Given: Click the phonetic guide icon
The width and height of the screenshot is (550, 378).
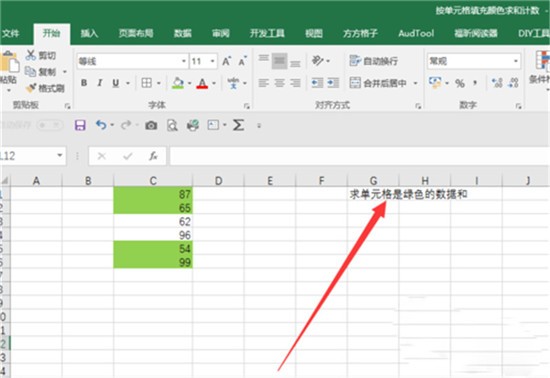Looking at the screenshot, I should click(x=233, y=83).
